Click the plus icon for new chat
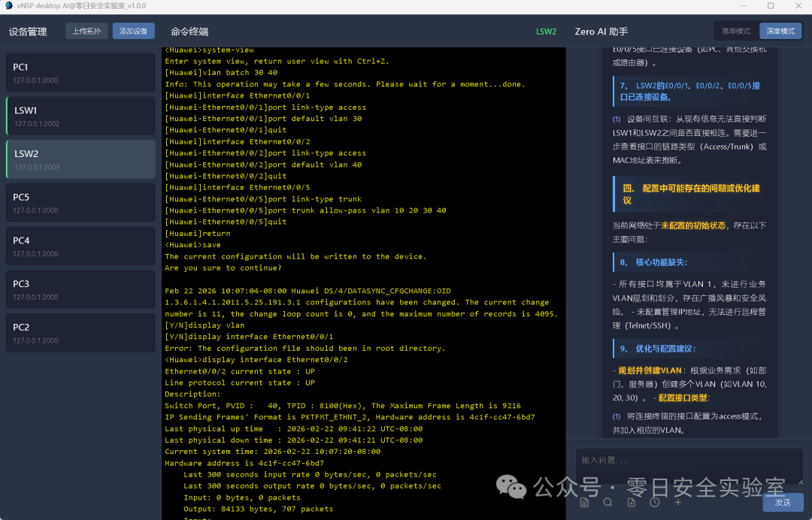The width and height of the screenshot is (812, 520). pos(678,502)
